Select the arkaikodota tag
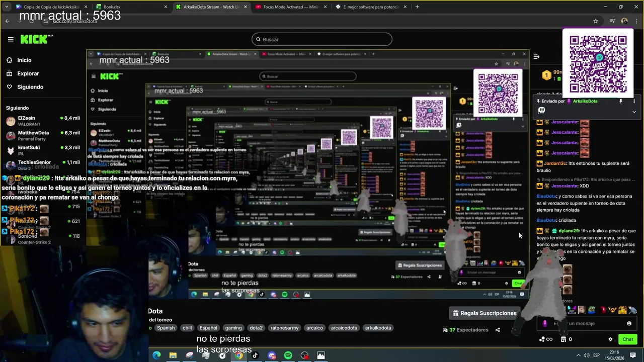644x362 pixels. (x=378, y=328)
